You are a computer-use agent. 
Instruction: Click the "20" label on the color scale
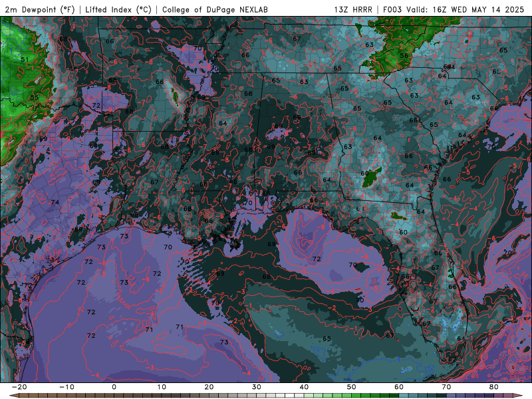click(209, 387)
